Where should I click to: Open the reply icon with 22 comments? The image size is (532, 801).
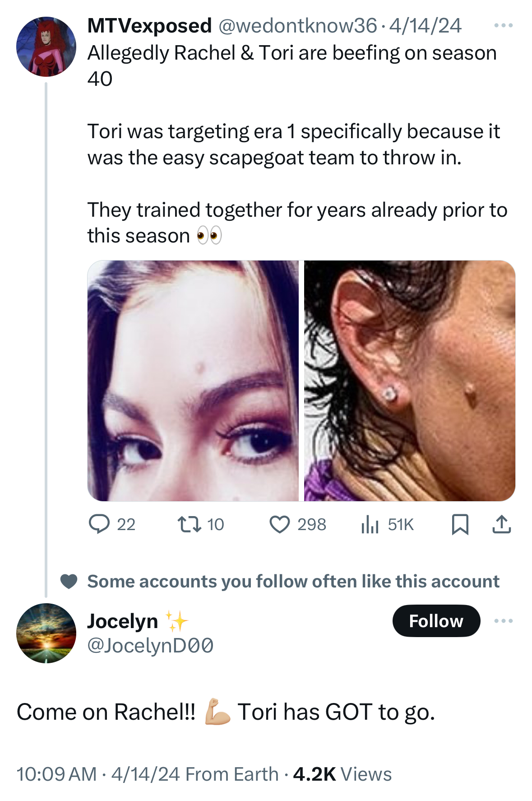click(x=99, y=524)
